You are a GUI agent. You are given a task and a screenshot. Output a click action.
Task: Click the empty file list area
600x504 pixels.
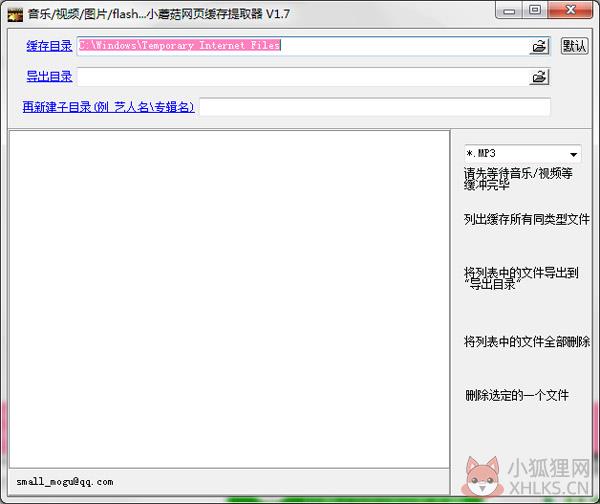[x=229, y=299]
